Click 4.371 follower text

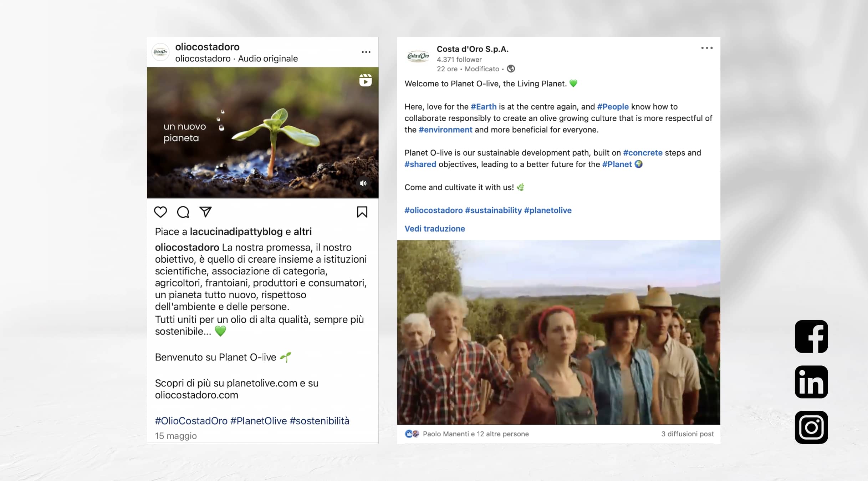pyautogui.click(x=459, y=60)
